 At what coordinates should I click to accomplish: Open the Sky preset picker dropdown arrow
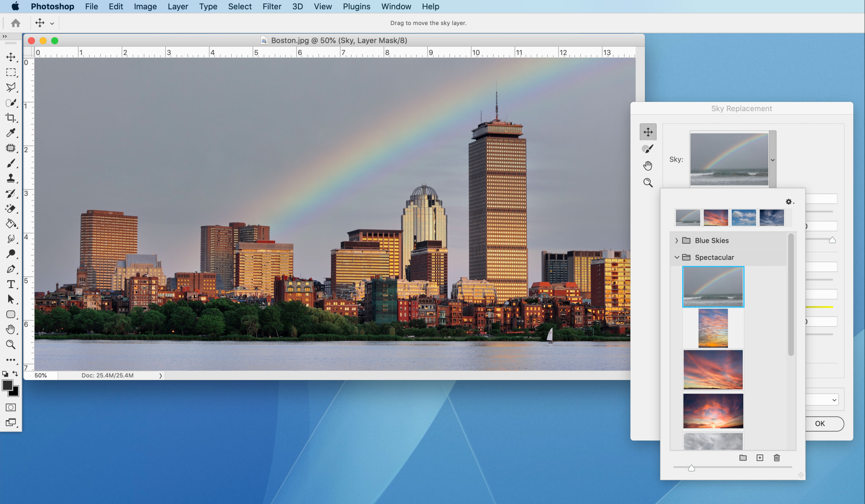pos(773,160)
